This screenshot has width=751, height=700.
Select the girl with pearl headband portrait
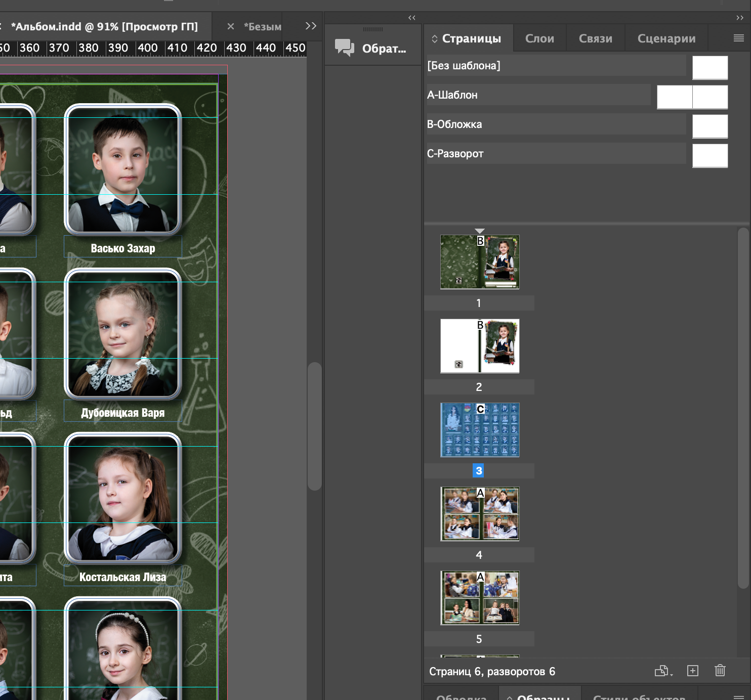pyautogui.click(x=123, y=648)
